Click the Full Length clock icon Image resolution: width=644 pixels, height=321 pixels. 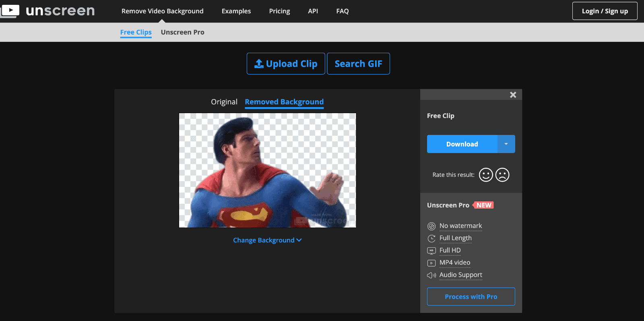coord(431,238)
